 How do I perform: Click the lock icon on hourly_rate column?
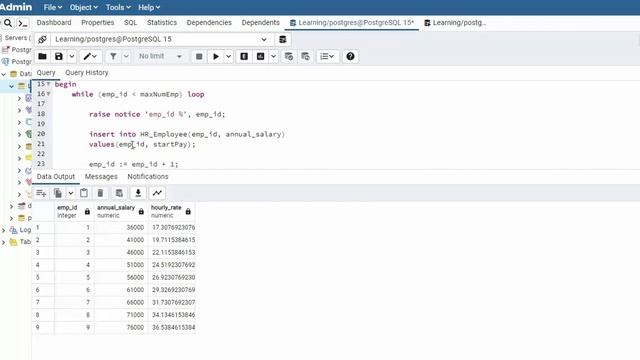click(188, 211)
